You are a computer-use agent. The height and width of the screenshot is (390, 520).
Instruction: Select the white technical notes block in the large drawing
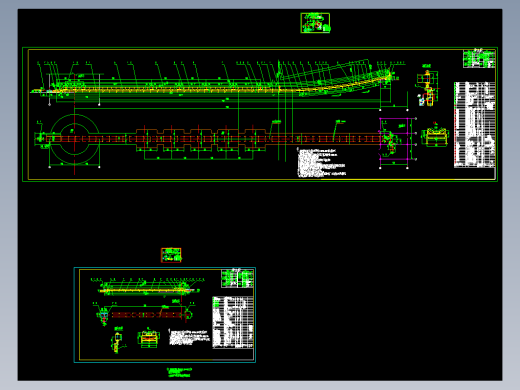click(322, 162)
